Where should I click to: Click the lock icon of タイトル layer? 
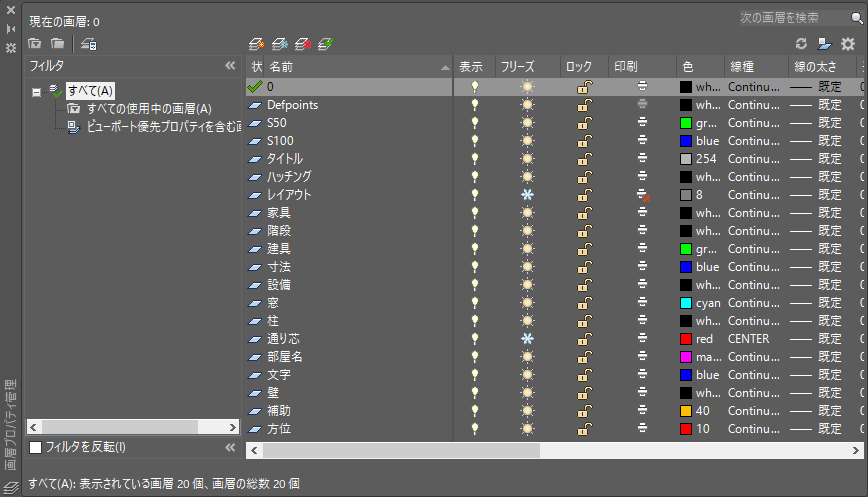pos(585,159)
